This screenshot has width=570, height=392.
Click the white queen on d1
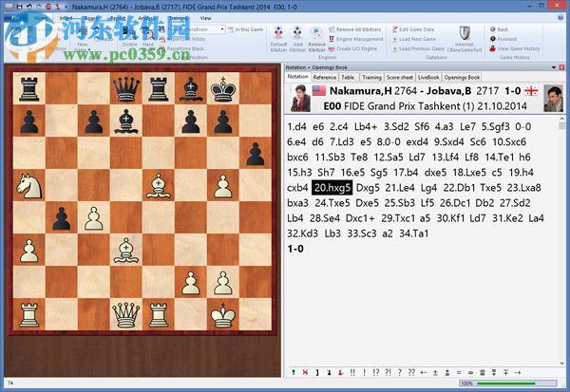click(126, 314)
